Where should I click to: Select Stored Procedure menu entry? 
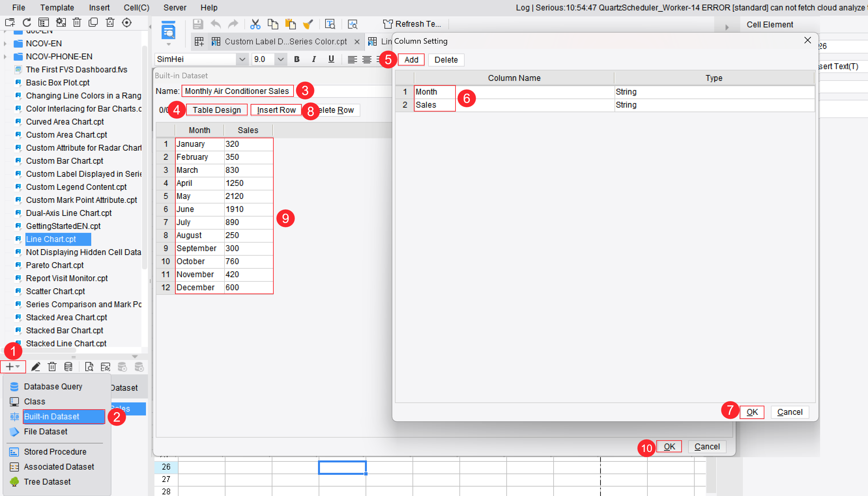pyautogui.click(x=56, y=451)
